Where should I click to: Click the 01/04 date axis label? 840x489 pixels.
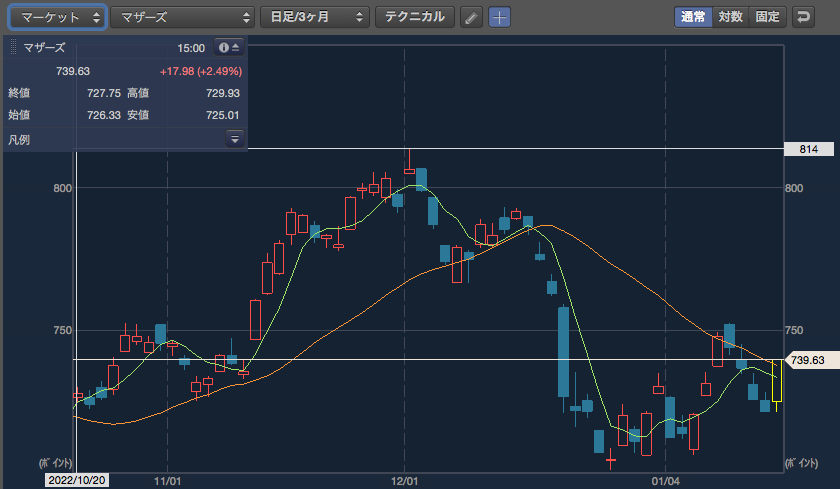pyautogui.click(x=666, y=481)
